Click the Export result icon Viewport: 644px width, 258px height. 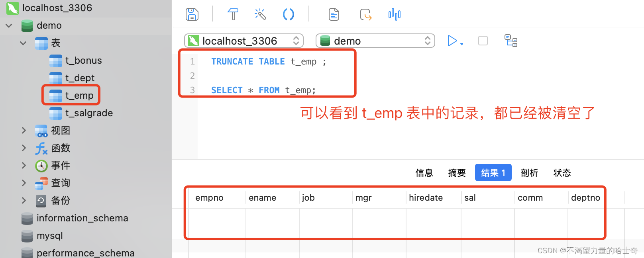point(365,14)
